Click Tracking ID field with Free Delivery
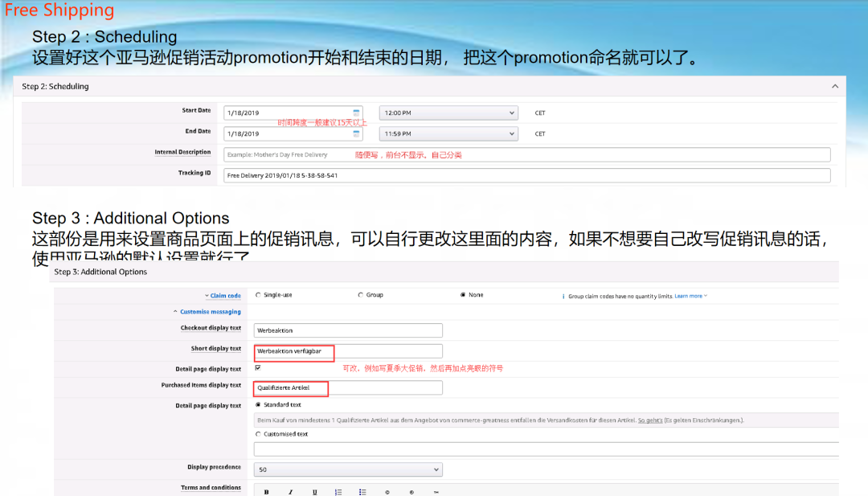 tap(527, 175)
